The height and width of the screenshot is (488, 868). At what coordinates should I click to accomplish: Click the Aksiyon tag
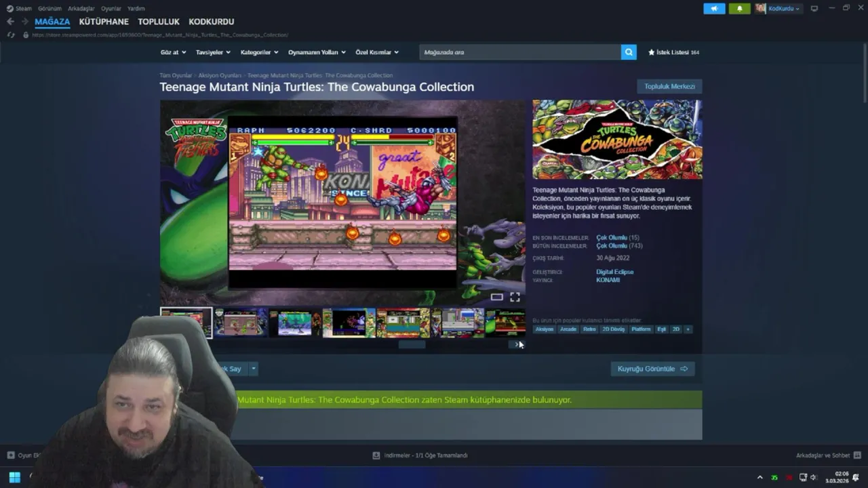coord(544,329)
